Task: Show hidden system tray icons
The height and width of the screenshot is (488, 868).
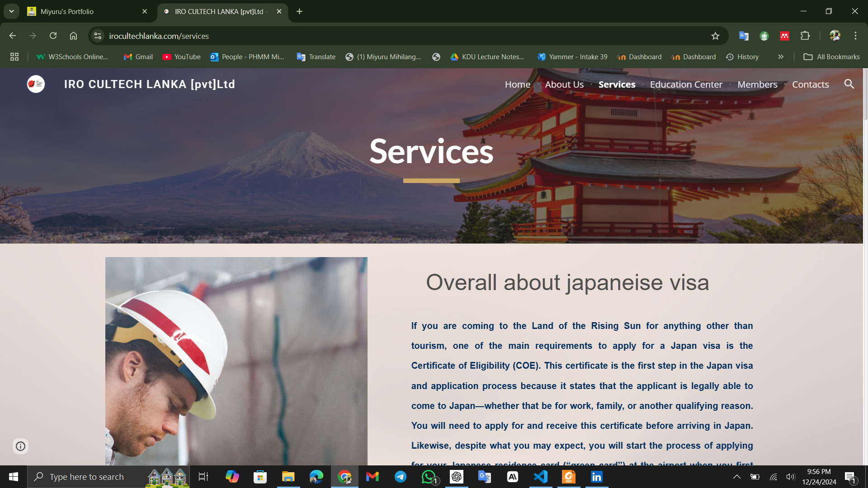Action: pyautogui.click(x=736, y=477)
